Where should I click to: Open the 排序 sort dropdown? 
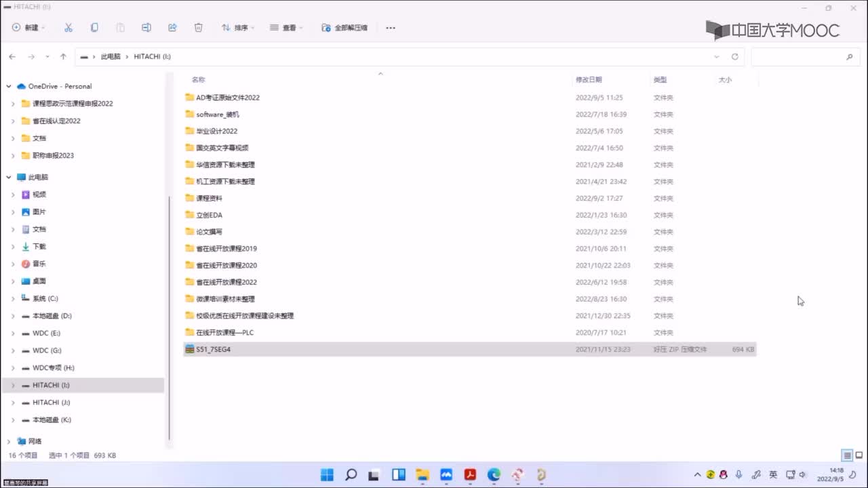pos(238,28)
